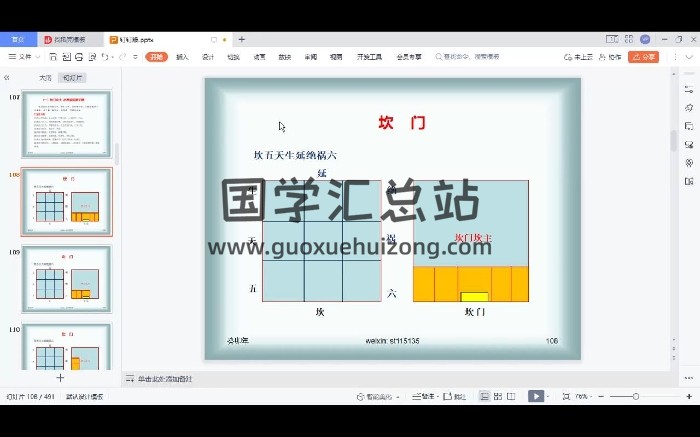This screenshot has height=437, width=700.
Task: Expand the quick access toolbar customize arrow
Action: pos(135,57)
